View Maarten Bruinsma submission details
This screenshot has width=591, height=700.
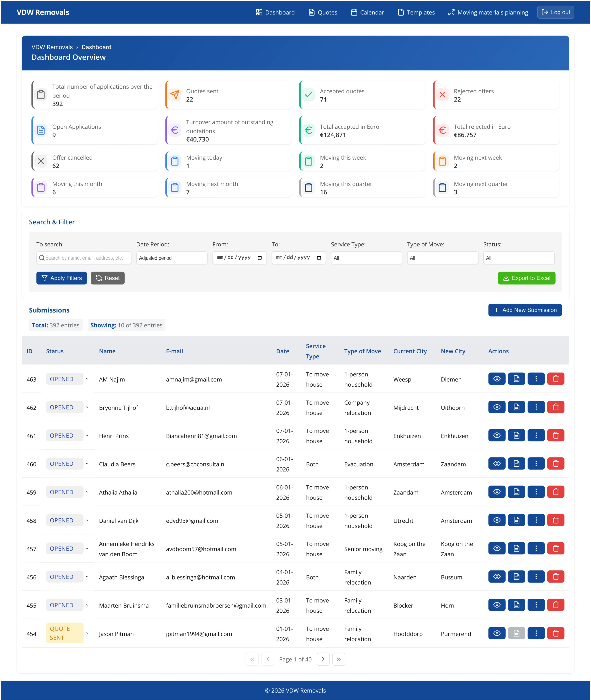click(x=497, y=604)
